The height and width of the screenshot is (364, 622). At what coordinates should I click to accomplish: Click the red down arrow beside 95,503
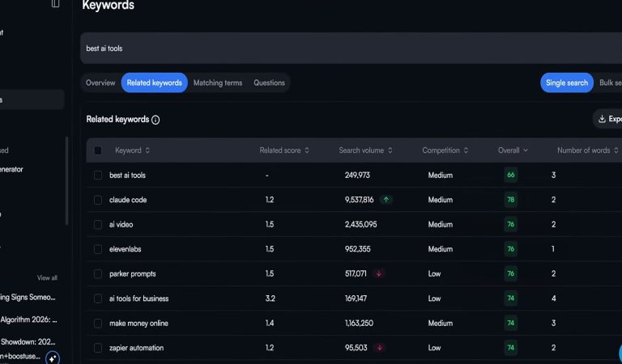point(380,348)
